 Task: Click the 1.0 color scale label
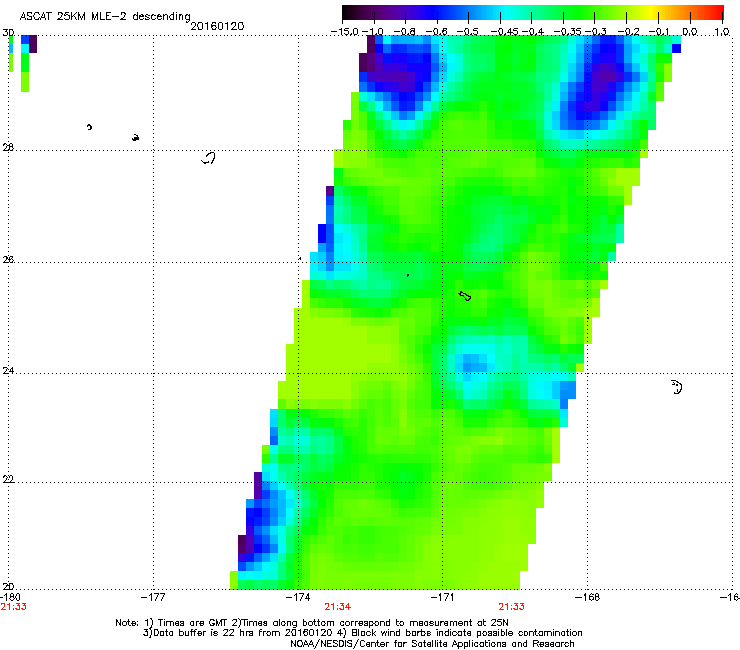(722, 32)
